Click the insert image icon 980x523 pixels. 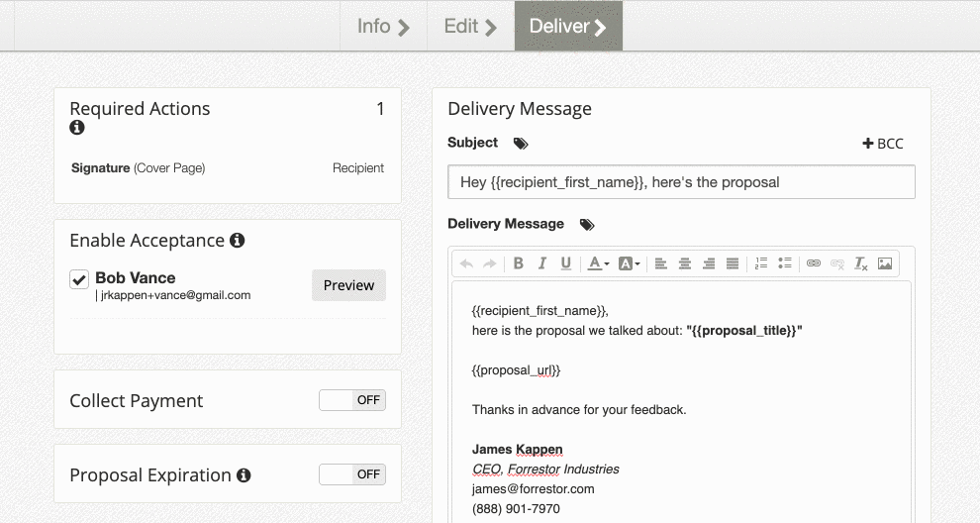click(885, 263)
